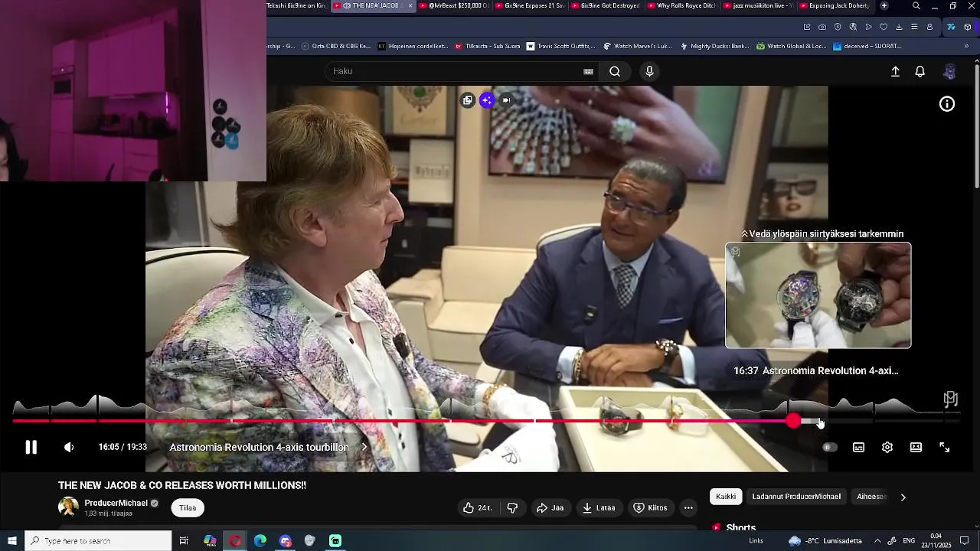
Task: Open the 16:37 Astronomia preview thumbnail
Action: [818, 295]
